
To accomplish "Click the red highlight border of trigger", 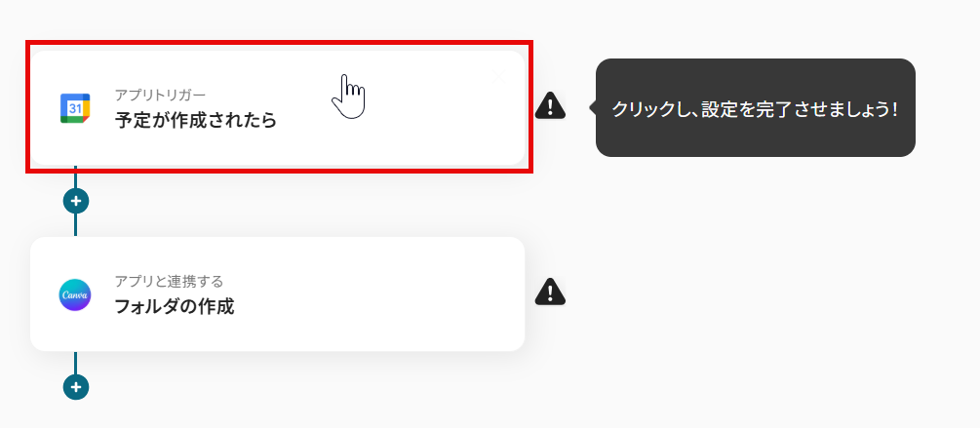I will (x=279, y=43).
